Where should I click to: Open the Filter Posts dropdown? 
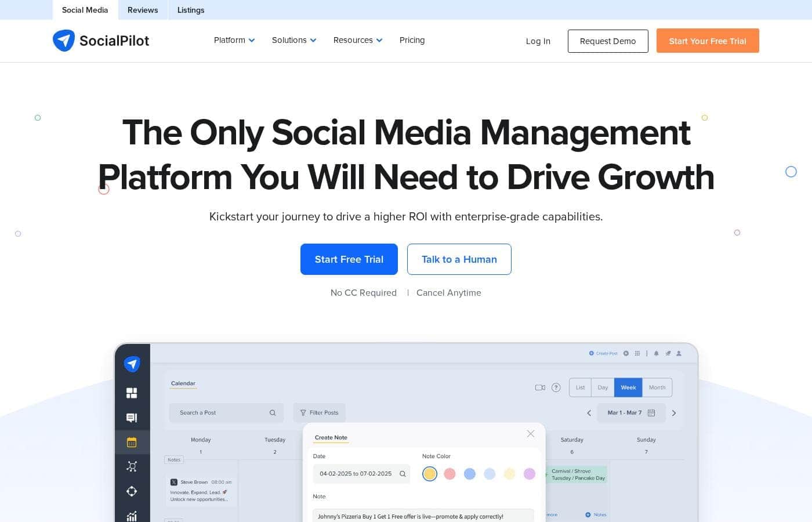click(320, 413)
